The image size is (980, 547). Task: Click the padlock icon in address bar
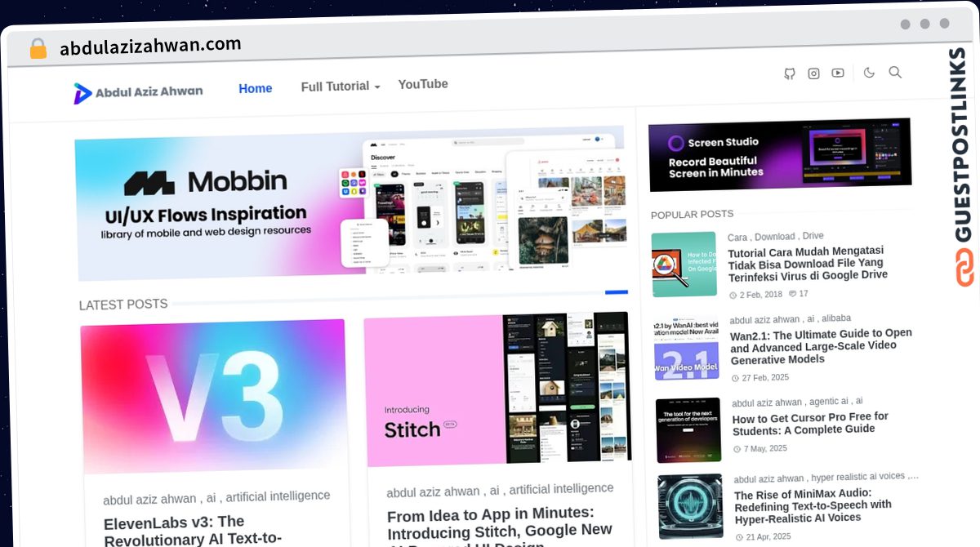click(38, 48)
